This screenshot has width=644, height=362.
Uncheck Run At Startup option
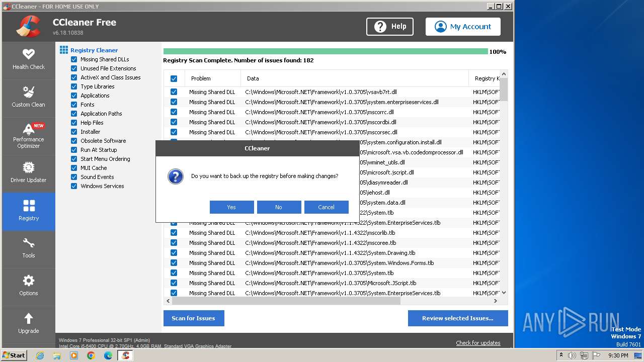74,150
